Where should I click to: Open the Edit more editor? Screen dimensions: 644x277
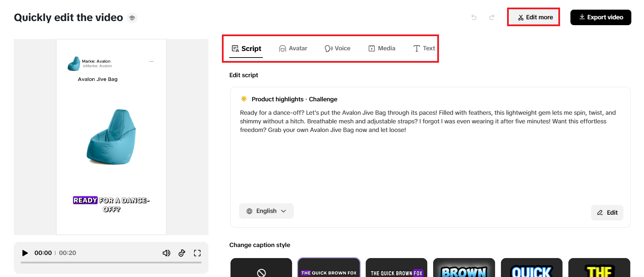(x=535, y=17)
